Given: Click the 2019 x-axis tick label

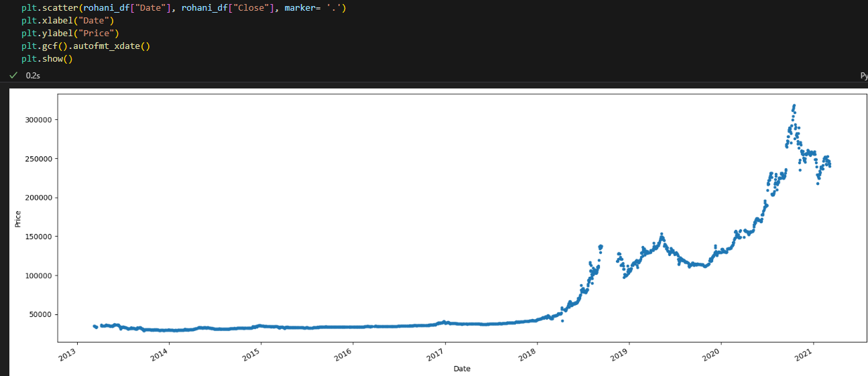Looking at the screenshot, I should pos(619,355).
